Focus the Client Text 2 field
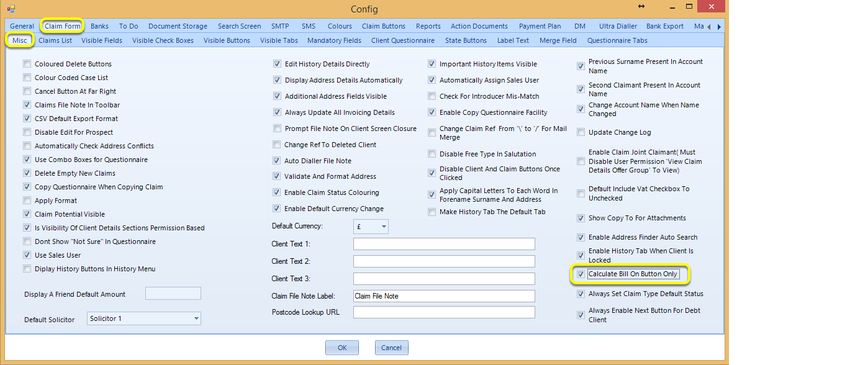 tap(444, 261)
